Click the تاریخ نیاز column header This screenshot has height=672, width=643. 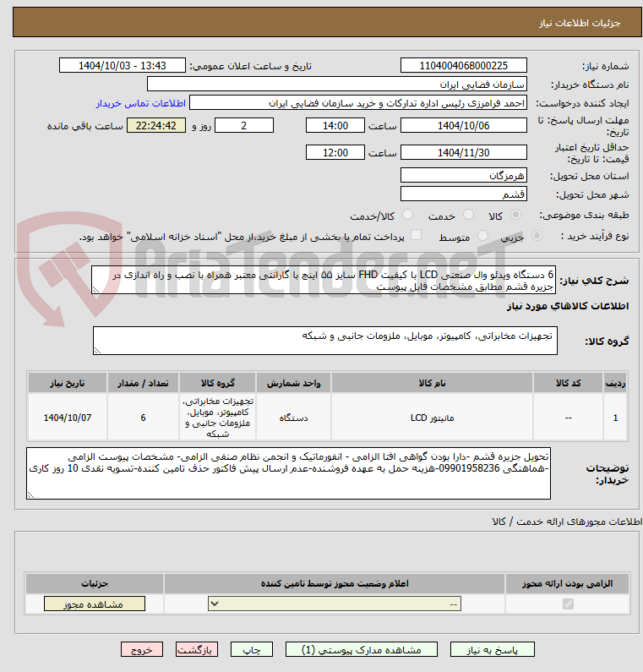coord(68,383)
